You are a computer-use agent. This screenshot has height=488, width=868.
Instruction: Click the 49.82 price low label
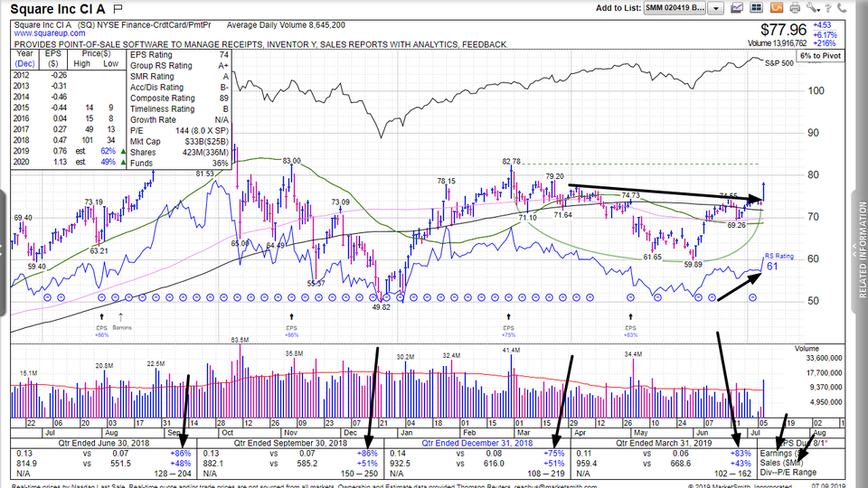(381, 307)
